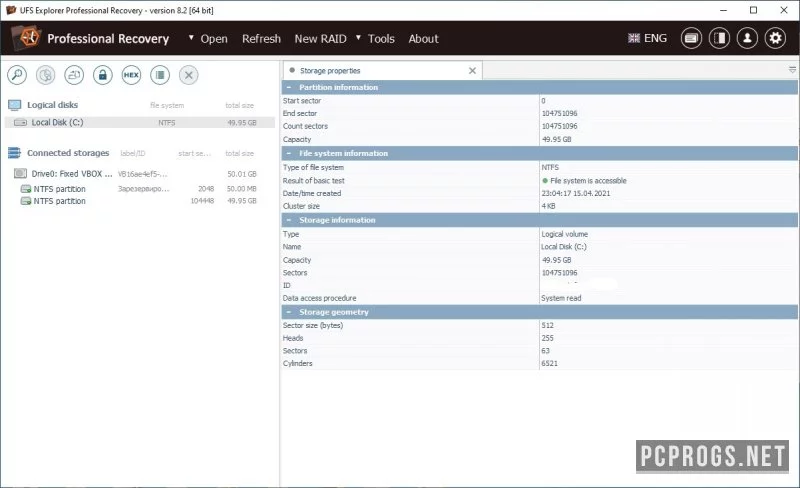The height and width of the screenshot is (488, 800).
Task: Open the Tools menu
Action: [381, 39]
